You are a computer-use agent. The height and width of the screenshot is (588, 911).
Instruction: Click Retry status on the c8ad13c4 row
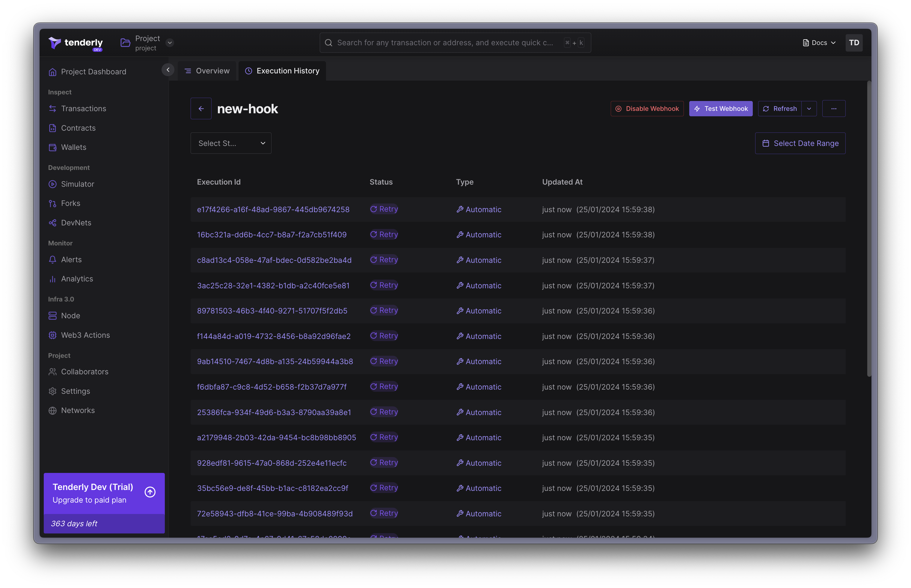384,260
